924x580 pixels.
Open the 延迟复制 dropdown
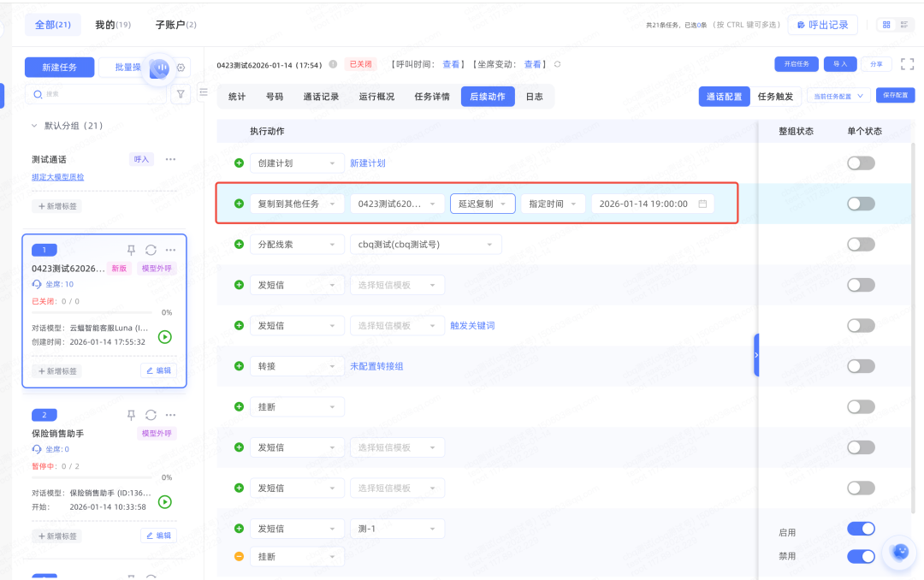[483, 204]
